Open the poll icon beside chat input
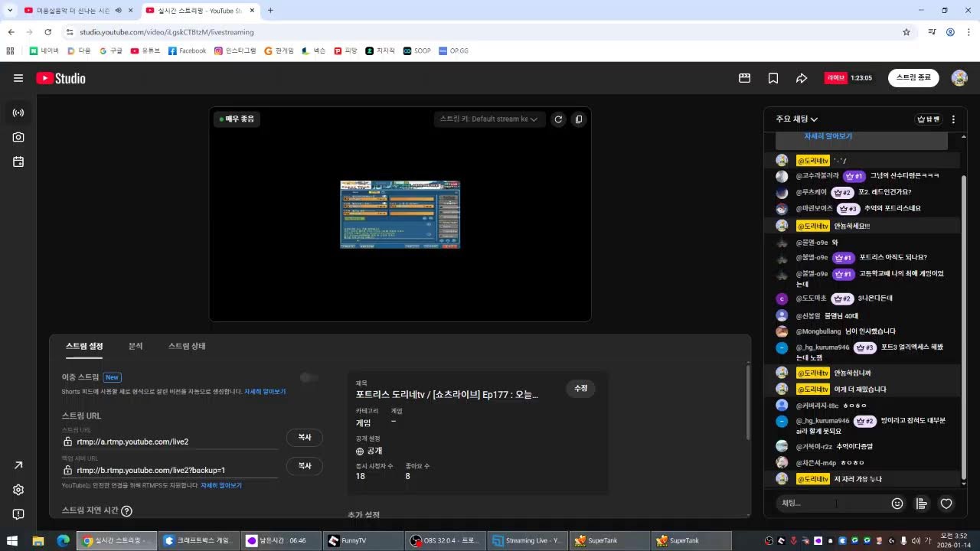The width and height of the screenshot is (980, 551). [x=922, y=504]
